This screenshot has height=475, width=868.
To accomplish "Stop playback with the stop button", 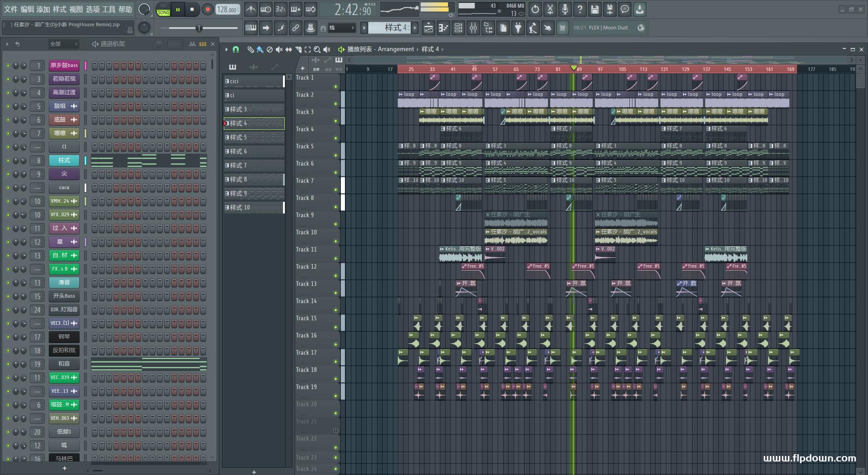I will [x=192, y=9].
